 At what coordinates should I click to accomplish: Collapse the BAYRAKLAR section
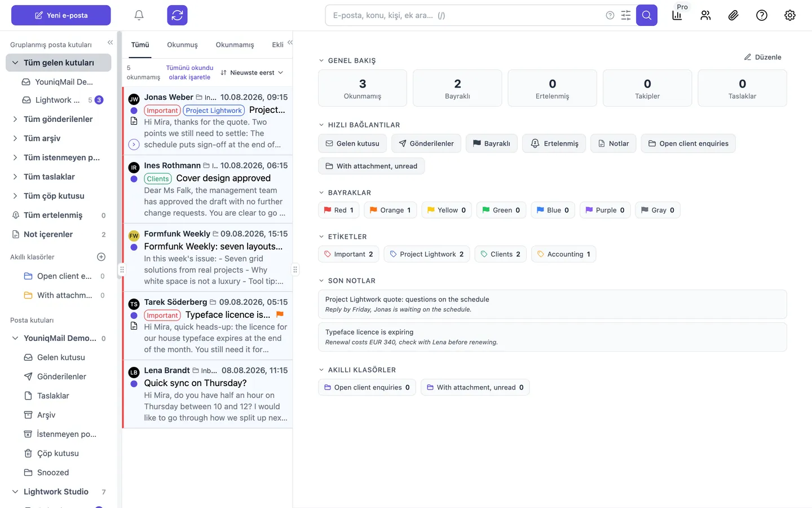point(321,192)
